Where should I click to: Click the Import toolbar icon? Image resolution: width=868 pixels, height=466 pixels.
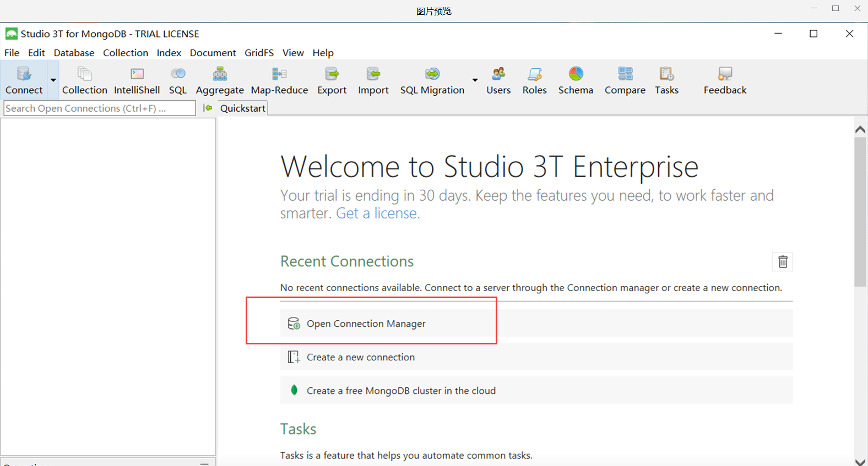tap(373, 80)
